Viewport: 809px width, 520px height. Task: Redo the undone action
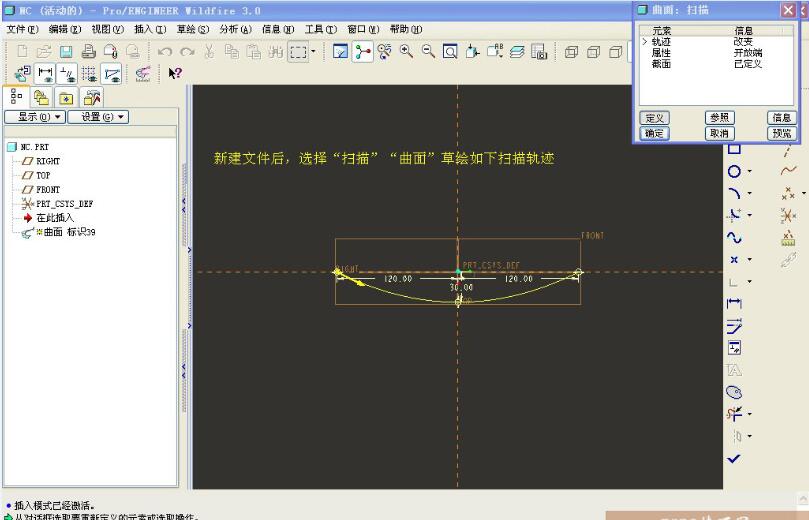tap(187, 52)
